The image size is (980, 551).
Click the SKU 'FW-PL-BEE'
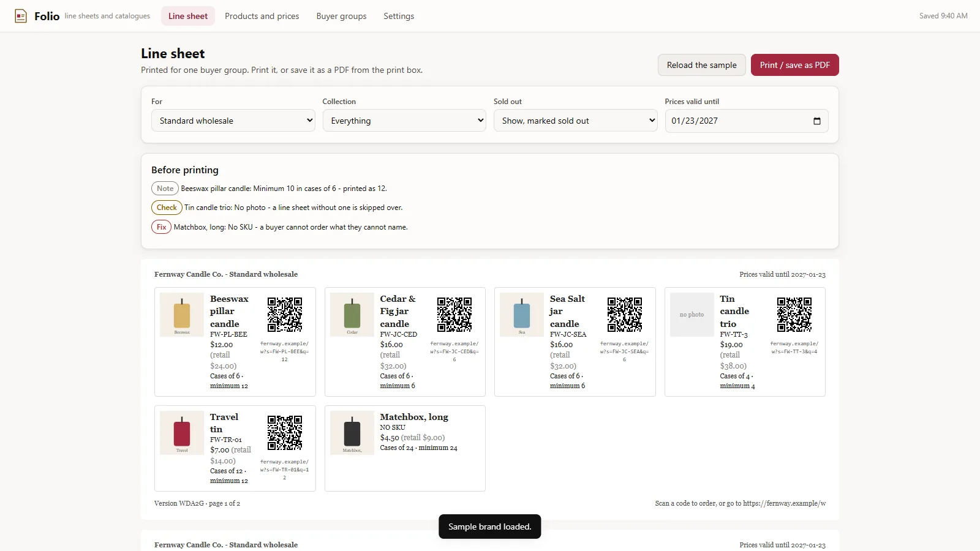coord(228,334)
